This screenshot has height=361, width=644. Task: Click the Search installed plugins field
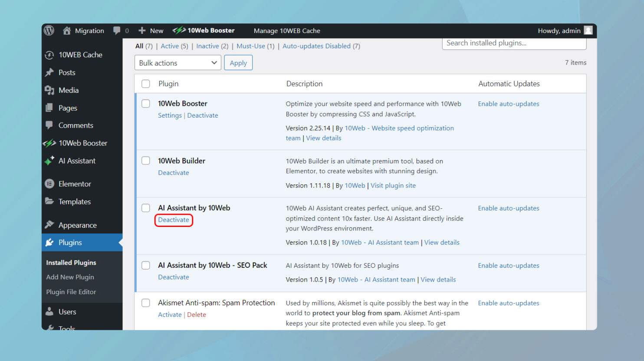tap(514, 43)
